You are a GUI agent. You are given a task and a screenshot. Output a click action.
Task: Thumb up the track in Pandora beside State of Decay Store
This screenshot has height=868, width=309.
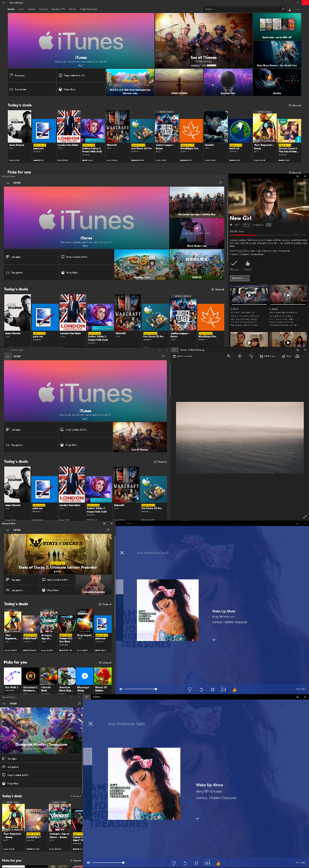(x=235, y=689)
